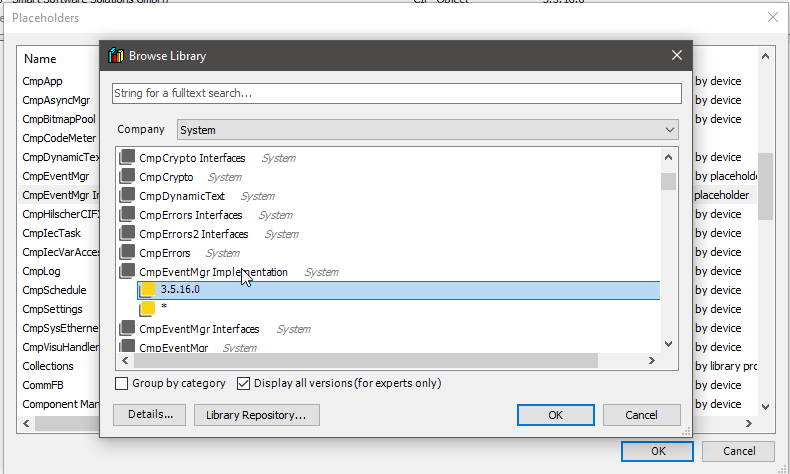This screenshot has height=474, width=790.
Task: Confirm Browse Library with OK
Action: click(x=556, y=414)
